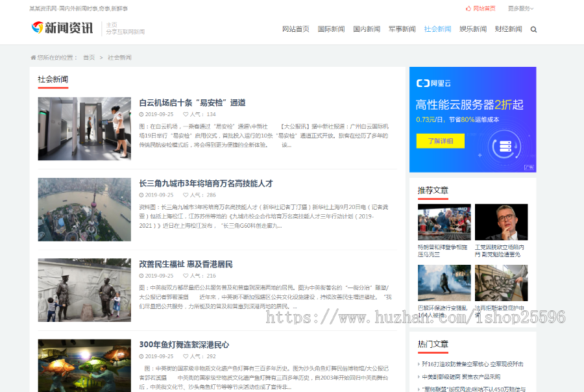This screenshot has height=392, width=584.
Task: Click fish lantern dance thumbnail
Action: pyautogui.click(x=84, y=365)
